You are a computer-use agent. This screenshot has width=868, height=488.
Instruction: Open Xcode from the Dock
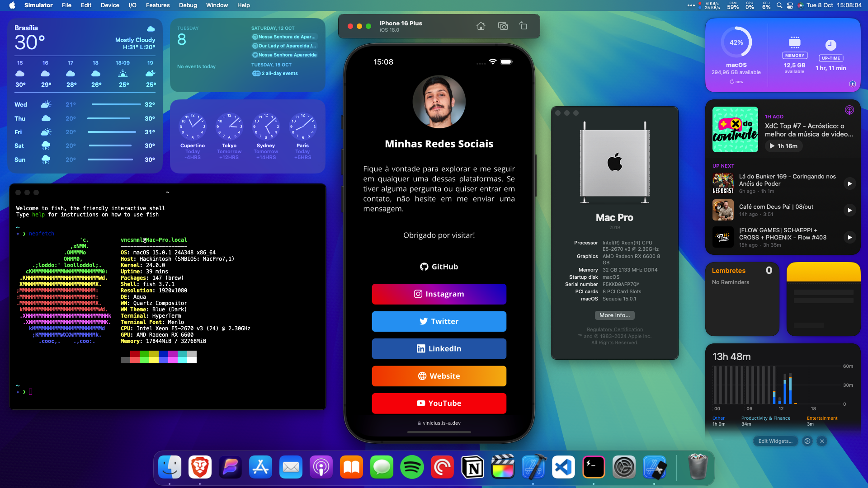click(533, 467)
